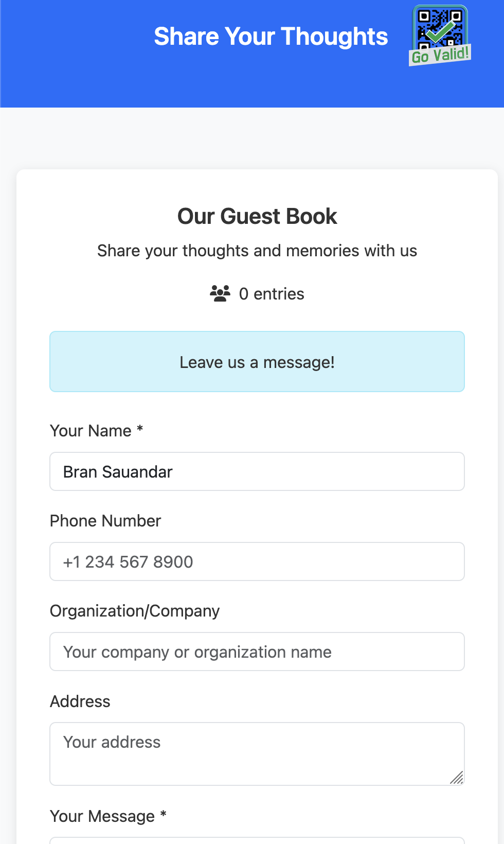Select the Organization/Company text field
This screenshot has height=844, width=504.
coord(257,652)
